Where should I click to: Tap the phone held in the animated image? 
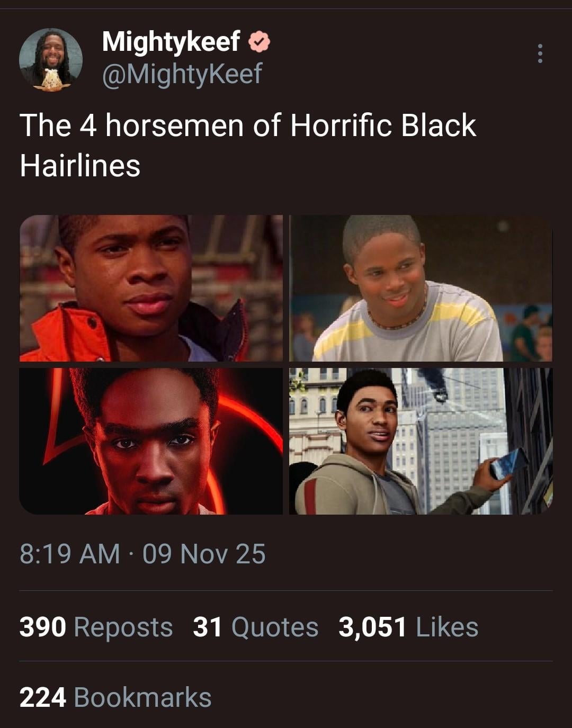click(x=508, y=464)
